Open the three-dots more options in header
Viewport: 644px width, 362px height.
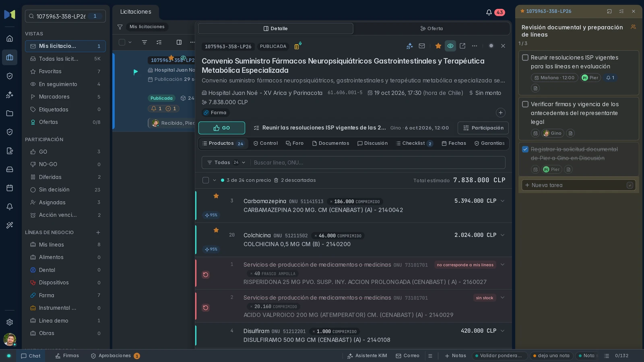click(475, 46)
